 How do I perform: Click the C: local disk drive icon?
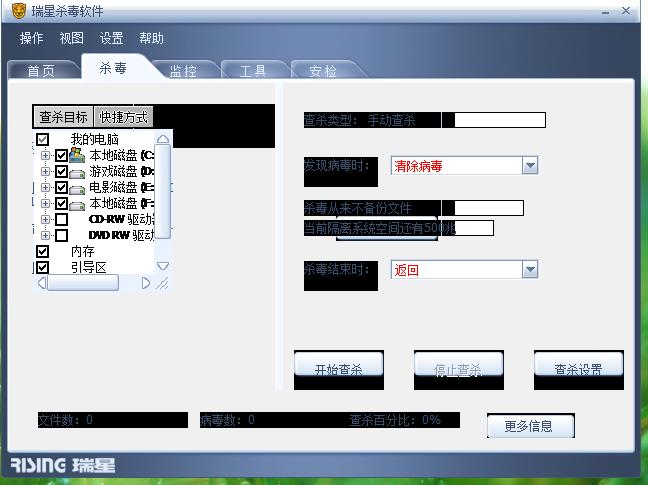(77, 155)
